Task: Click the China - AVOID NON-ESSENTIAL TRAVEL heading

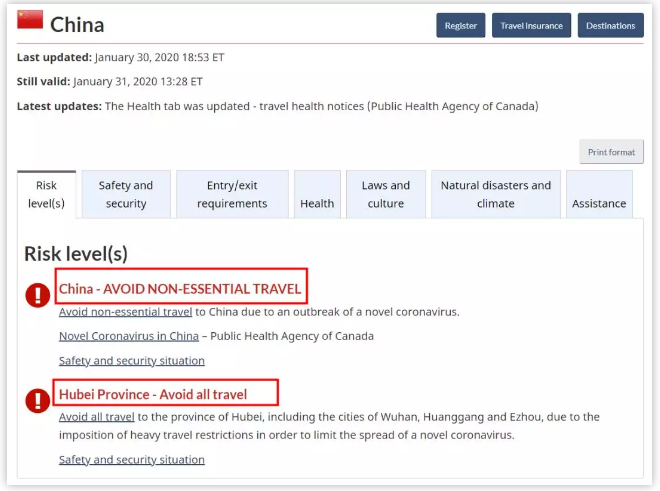Action: coord(180,289)
